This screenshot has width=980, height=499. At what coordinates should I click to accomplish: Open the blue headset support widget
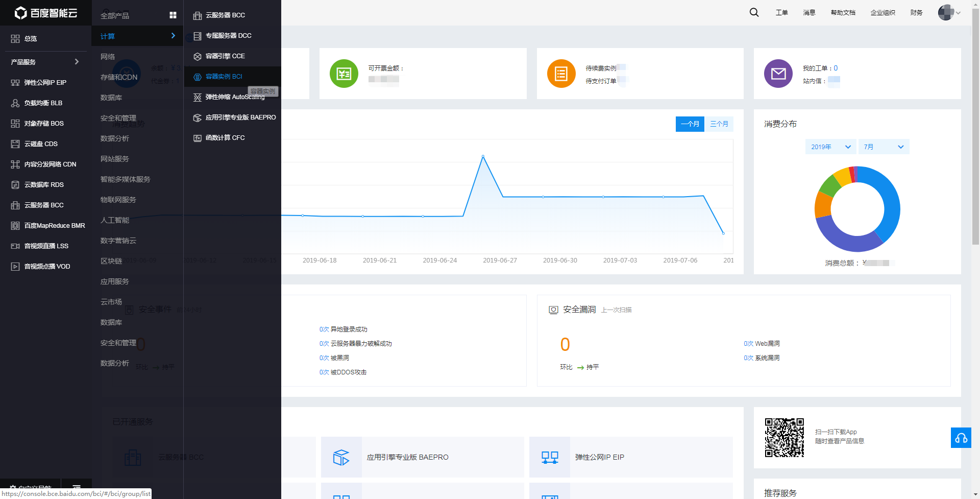coord(961,438)
